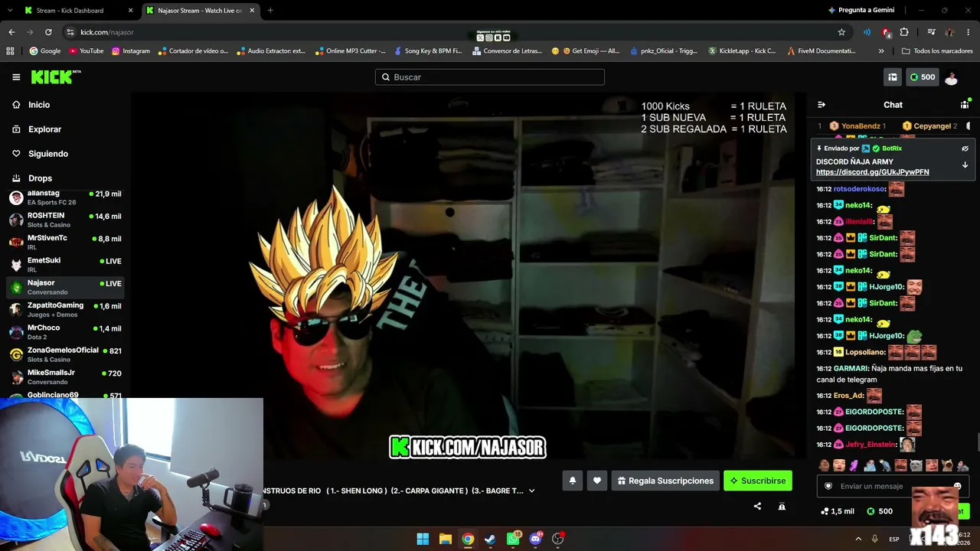Open MikeSmallsJr channel in the sidebar
The width and height of the screenshot is (980, 551).
click(x=65, y=377)
